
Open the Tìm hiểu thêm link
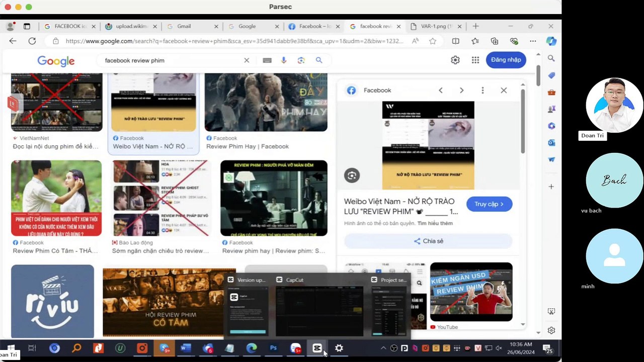point(435,223)
